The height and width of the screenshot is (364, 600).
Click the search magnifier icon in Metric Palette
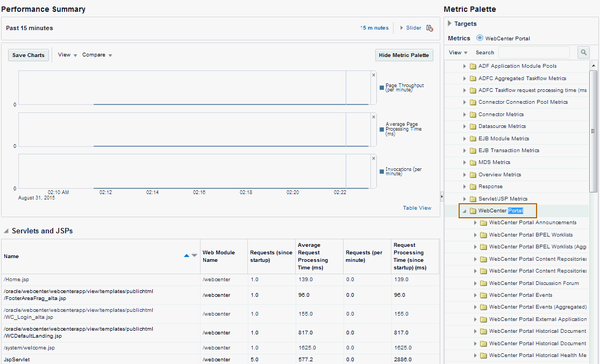tap(583, 52)
